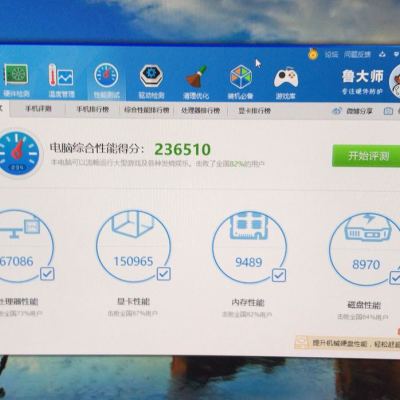Click the disk drive icon
This screenshot has height=400, width=400.
click(367, 227)
